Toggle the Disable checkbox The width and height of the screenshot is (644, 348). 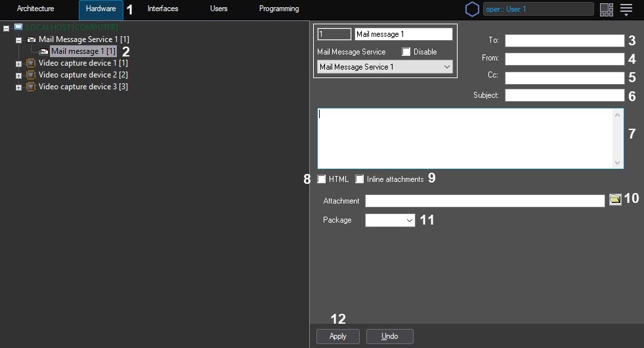[x=406, y=52]
